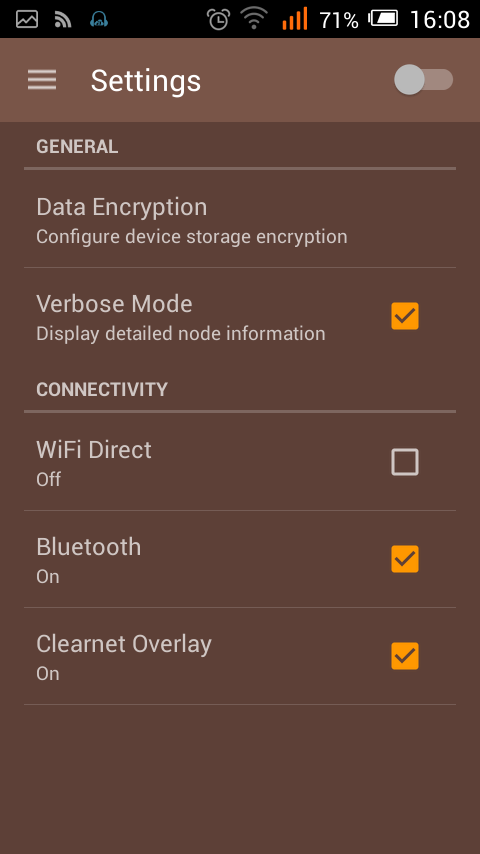Tap the WiFi Direct row title
Image resolution: width=480 pixels, height=854 pixels.
(94, 450)
